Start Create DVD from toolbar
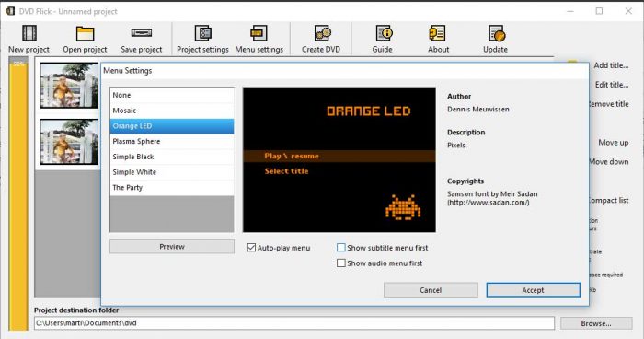 point(322,33)
